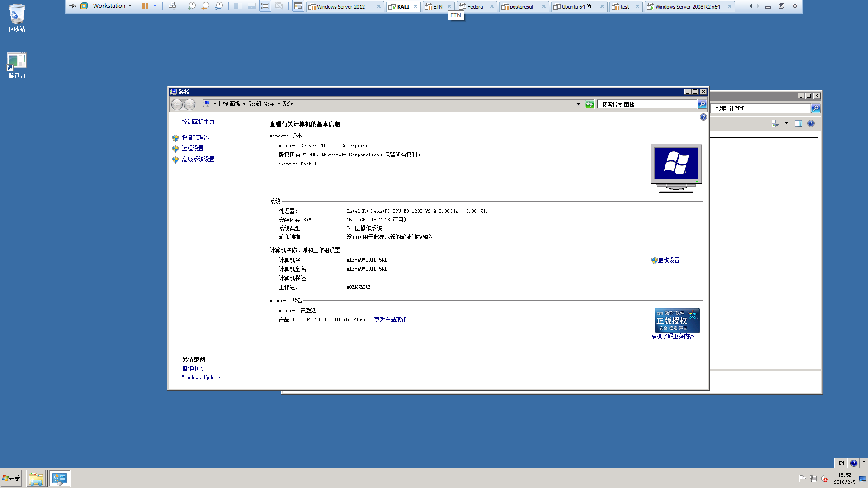Open the 开始 Start menu
The width and height of the screenshot is (868, 488).
[x=11, y=478]
